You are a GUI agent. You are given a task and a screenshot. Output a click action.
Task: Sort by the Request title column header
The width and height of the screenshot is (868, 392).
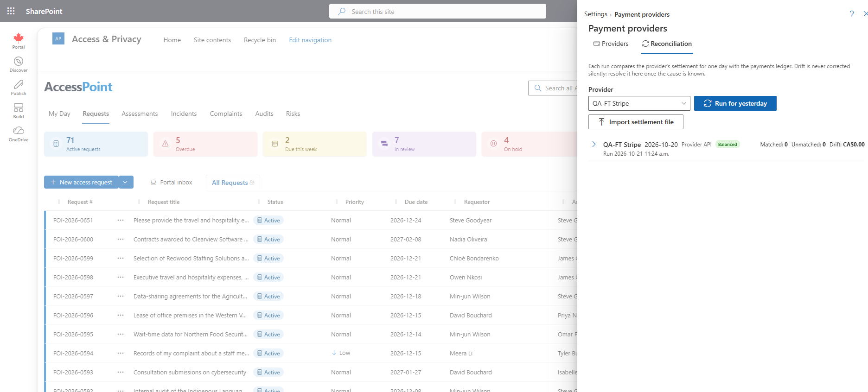click(164, 202)
